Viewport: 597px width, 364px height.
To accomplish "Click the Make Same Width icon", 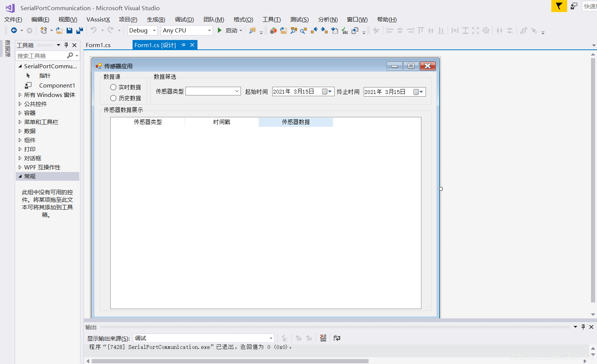I will pyautogui.click(x=455, y=31).
